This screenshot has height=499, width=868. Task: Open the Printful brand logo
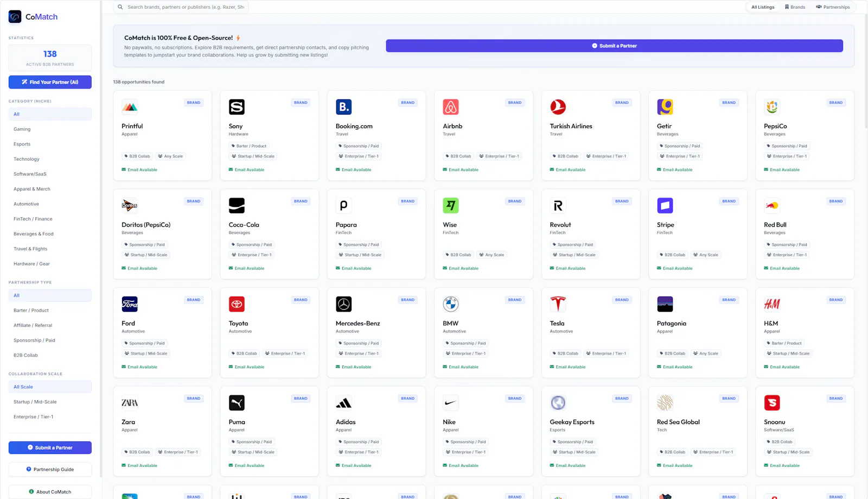click(x=130, y=107)
